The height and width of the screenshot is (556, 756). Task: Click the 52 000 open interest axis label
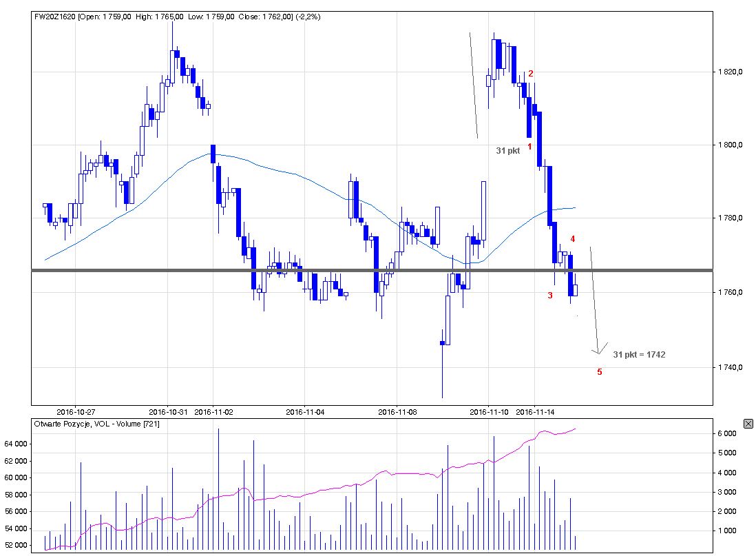point(16,545)
